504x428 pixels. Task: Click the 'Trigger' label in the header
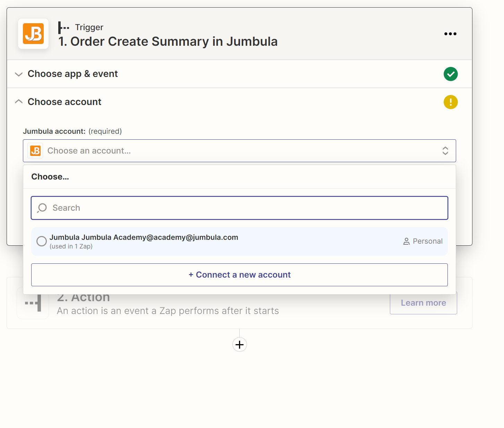pos(89,27)
